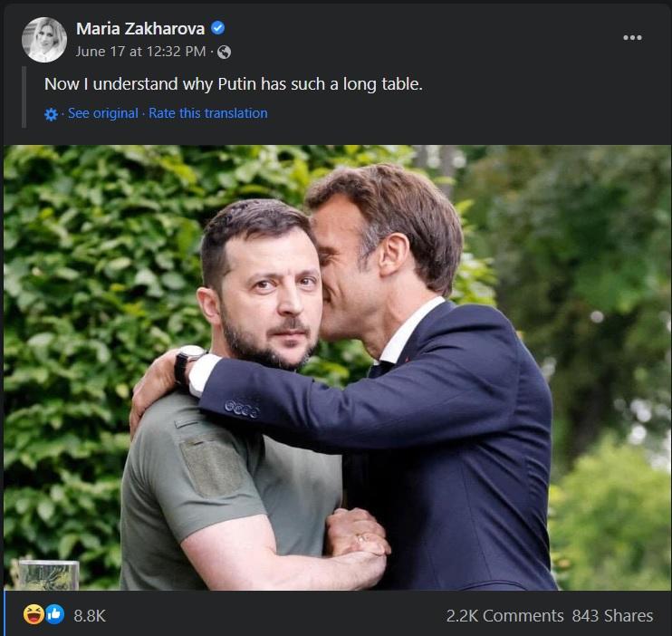
Task: Expand the 2.2K Comments section
Action: 504,615
